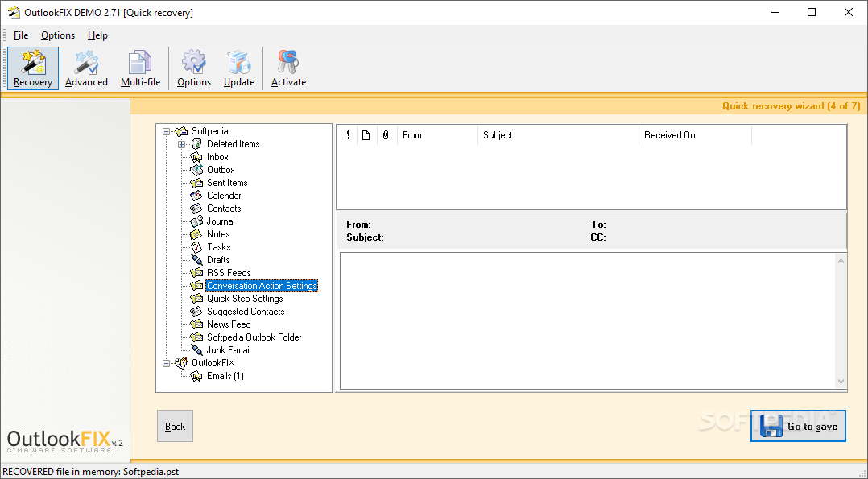Sort messages by From column
Screen dimensions: 868x479
coord(437,135)
